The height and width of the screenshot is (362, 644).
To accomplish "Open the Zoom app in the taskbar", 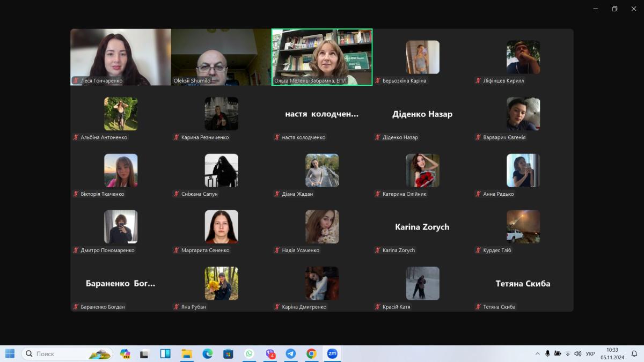I will (x=332, y=354).
